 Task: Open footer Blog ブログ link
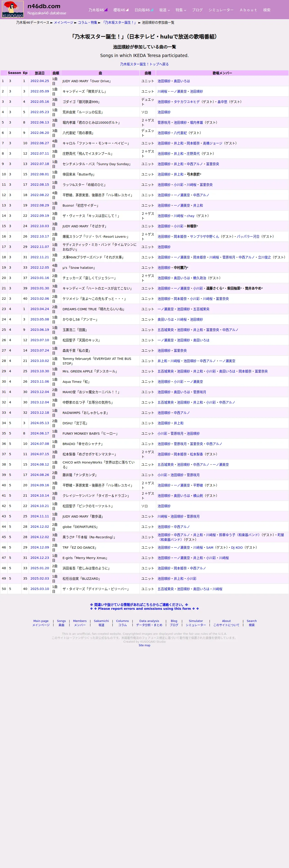coord(174,623)
